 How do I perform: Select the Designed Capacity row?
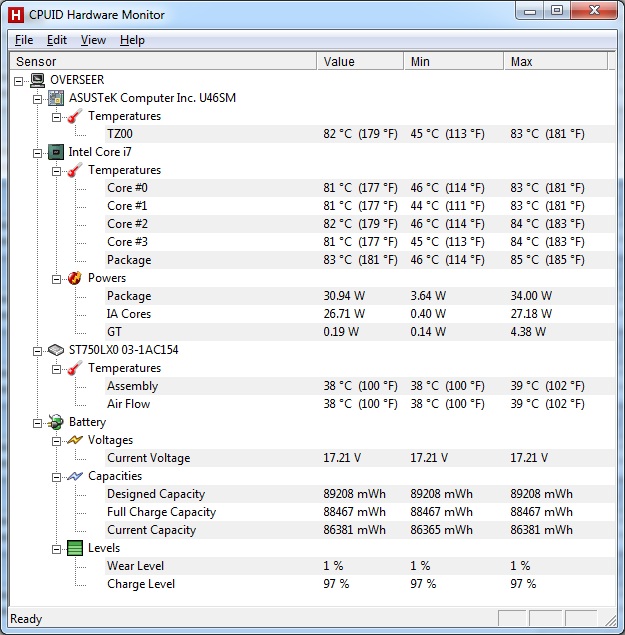[x=360, y=494]
